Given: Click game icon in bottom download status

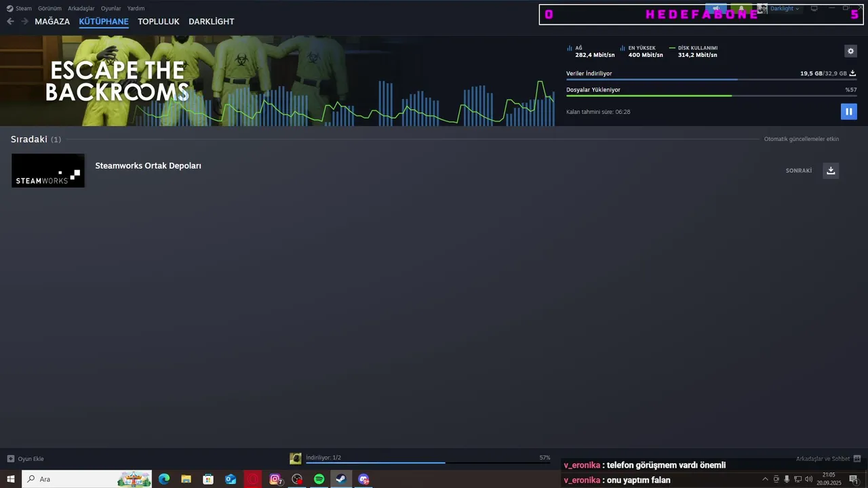Looking at the screenshot, I should (296, 459).
